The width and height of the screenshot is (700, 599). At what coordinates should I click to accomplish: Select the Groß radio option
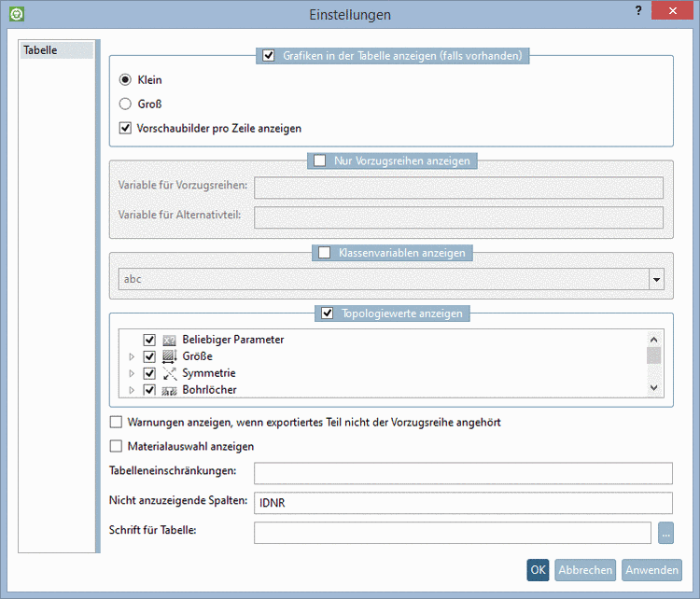(x=125, y=104)
